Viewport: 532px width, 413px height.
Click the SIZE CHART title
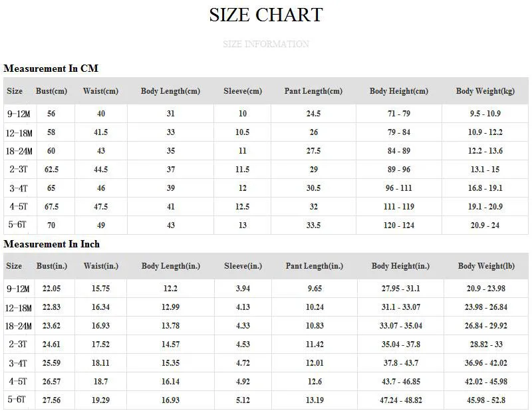tap(265, 15)
